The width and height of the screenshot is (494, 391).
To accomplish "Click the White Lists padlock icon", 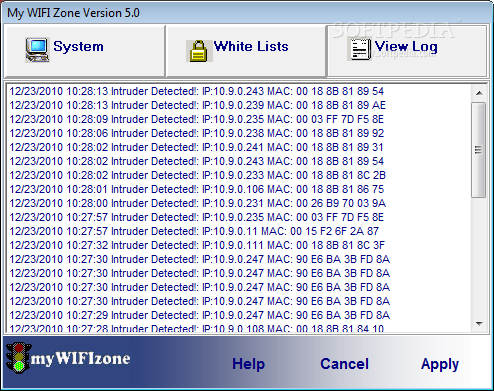I will point(199,51).
